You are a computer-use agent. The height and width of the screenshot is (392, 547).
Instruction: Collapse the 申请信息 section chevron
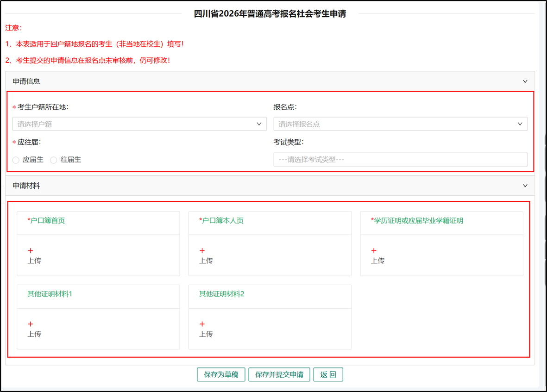click(x=525, y=81)
